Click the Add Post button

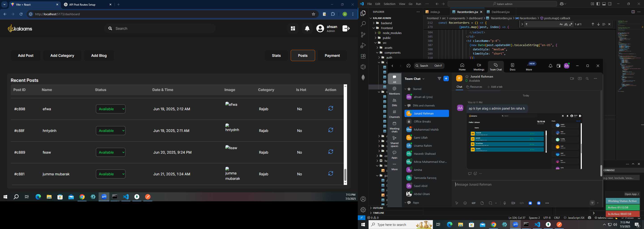26,55
